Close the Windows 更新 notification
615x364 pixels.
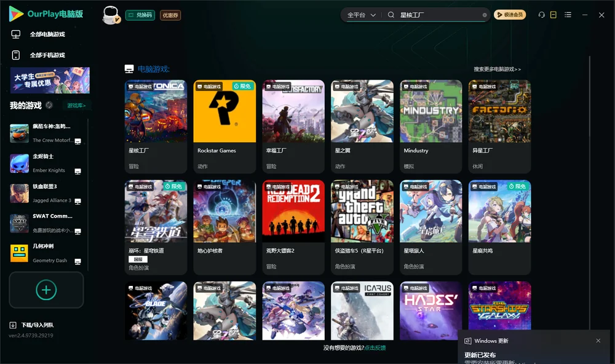[x=598, y=341]
